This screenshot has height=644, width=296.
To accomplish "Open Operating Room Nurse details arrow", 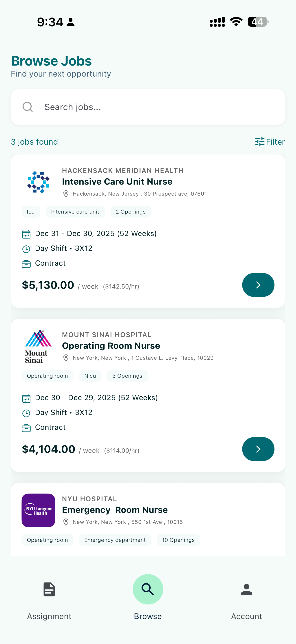I will 258,449.
